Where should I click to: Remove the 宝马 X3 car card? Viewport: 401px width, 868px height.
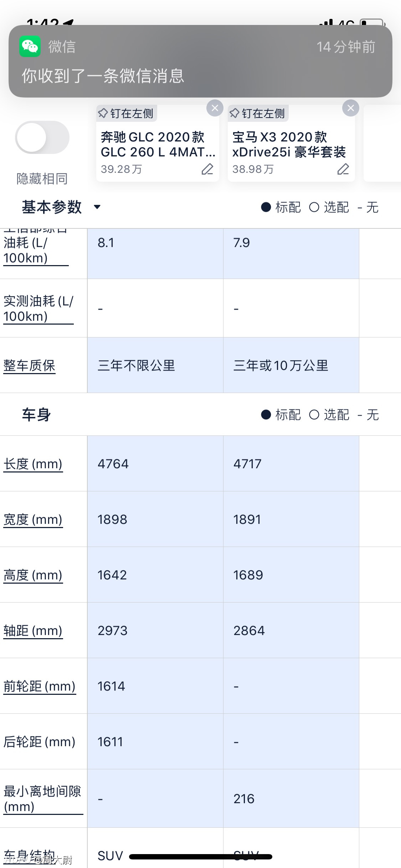coord(351,108)
